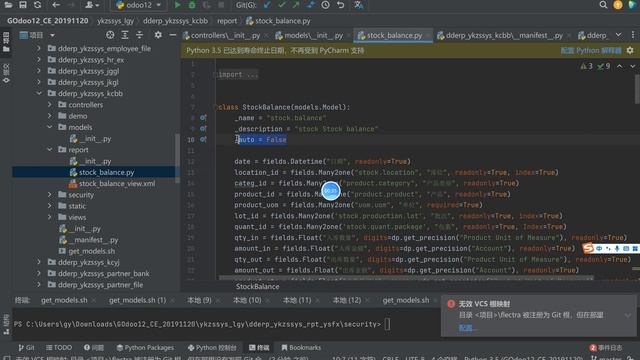Collapse the dderp_ykzssys_kcbb folder

coord(39,93)
